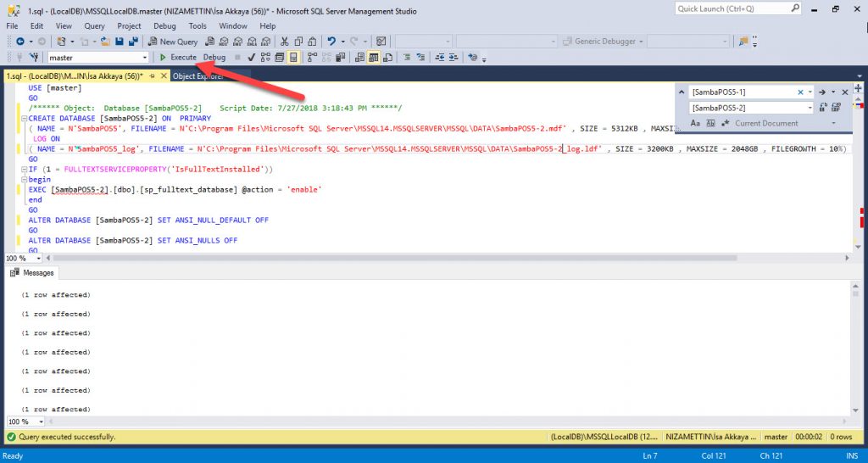Toggle Use Regular Expressions option
This screenshot has height=463, width=868.
[x=726, y=124]
